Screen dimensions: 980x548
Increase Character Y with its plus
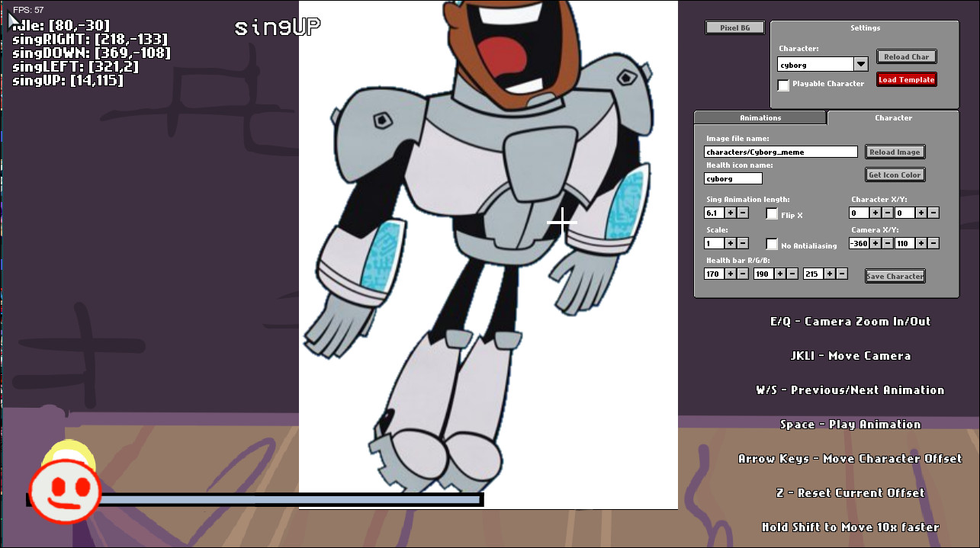(921, 213)
